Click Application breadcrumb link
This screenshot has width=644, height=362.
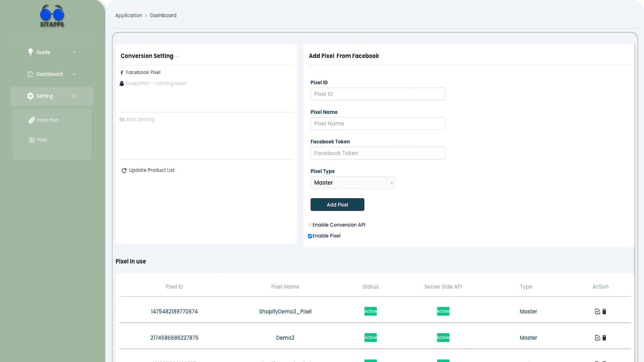(128, 15)
